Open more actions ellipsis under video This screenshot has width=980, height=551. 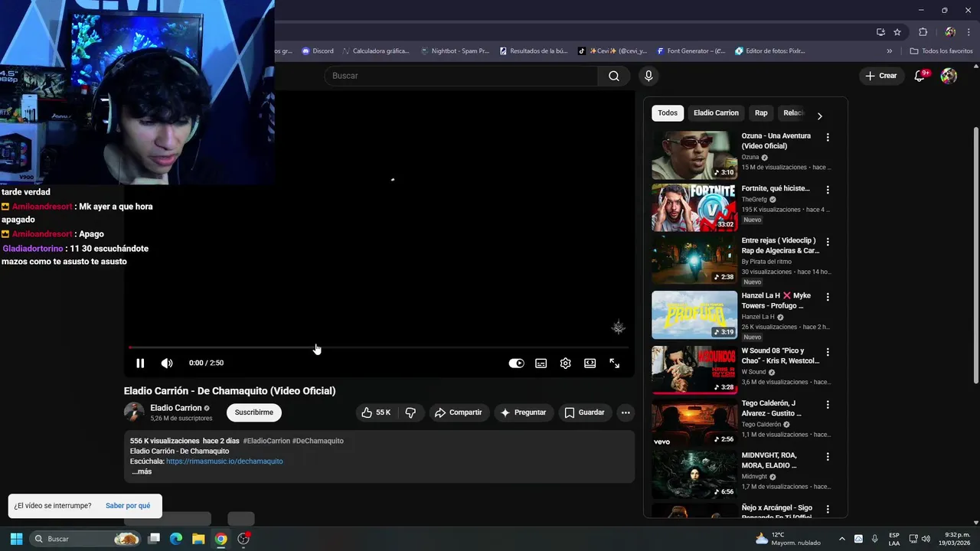(626, 412)
